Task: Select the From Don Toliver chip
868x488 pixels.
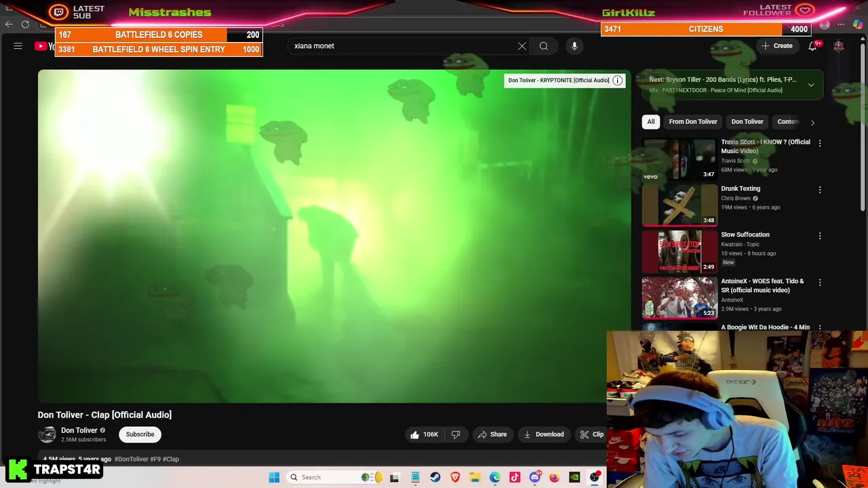Action: [693, 122]
